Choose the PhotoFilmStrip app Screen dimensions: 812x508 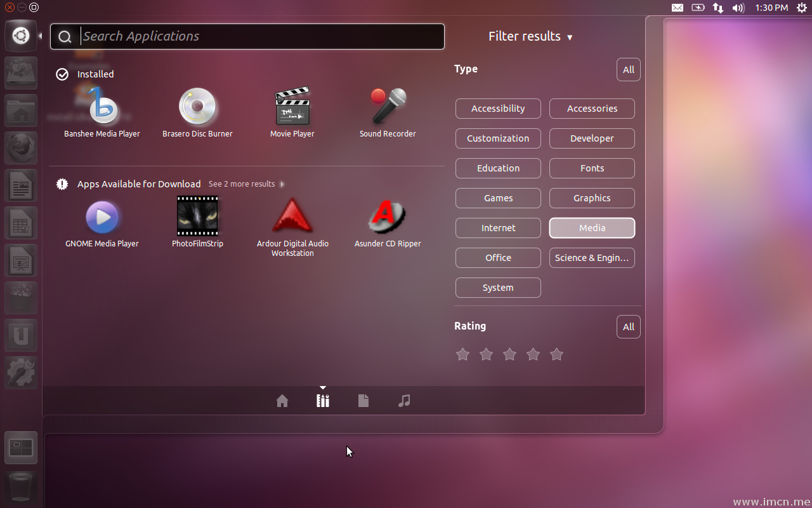pyautogui.click(x=197, y=217)
